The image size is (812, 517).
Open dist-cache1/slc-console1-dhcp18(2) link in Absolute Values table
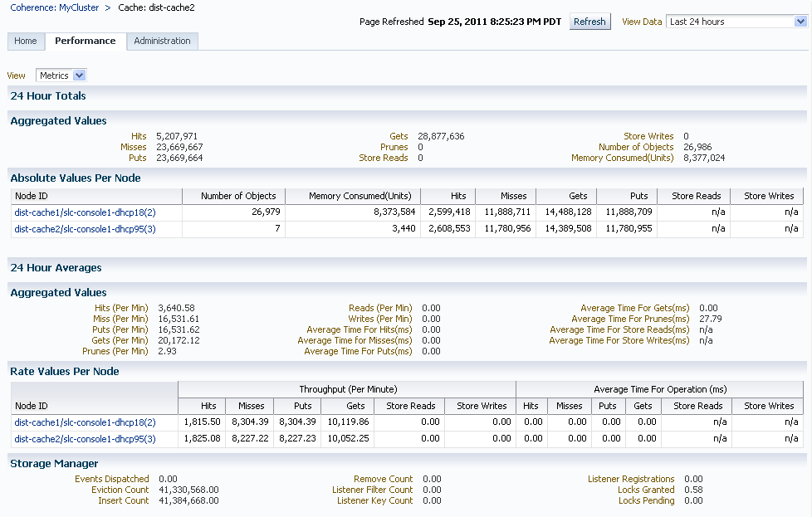click(x=85, y=212)
